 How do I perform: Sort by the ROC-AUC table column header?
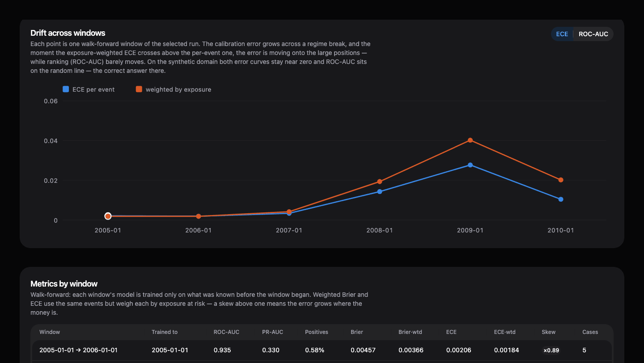pos(226,332)
